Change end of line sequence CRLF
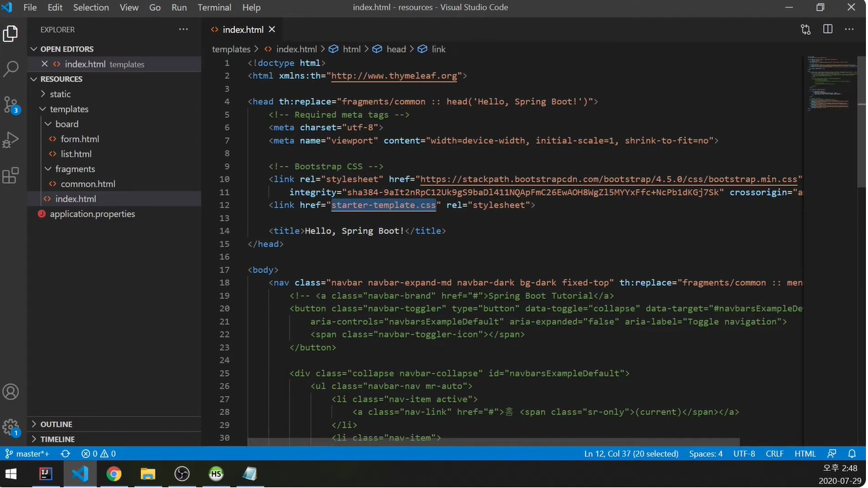The height and width of the screenshot is (488, 868). 775,453
